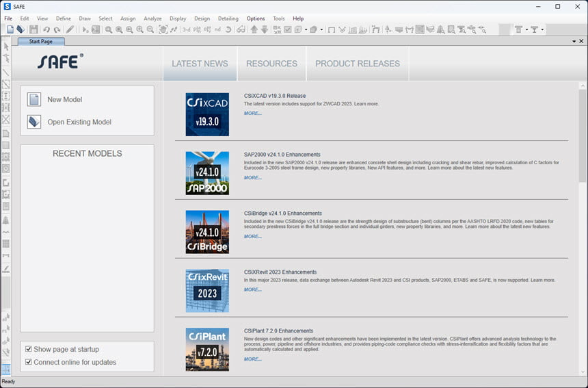
Task: Select the 3-d view toolbar icon
Action: pos(187,29)
